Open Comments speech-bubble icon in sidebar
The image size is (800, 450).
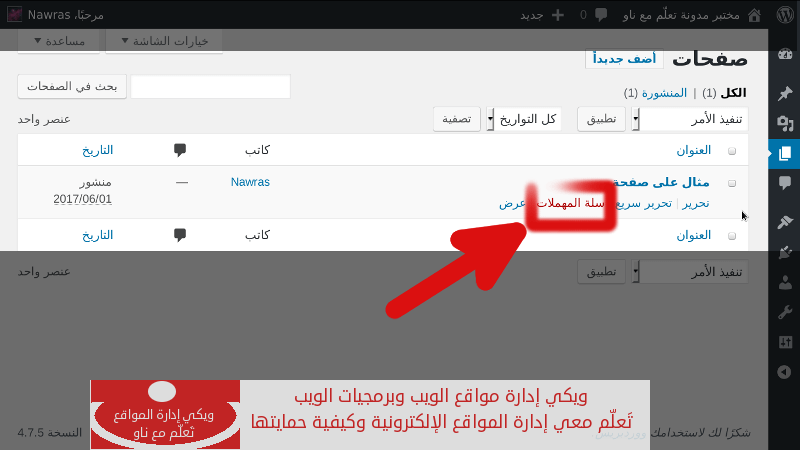(x=784, y=183)
